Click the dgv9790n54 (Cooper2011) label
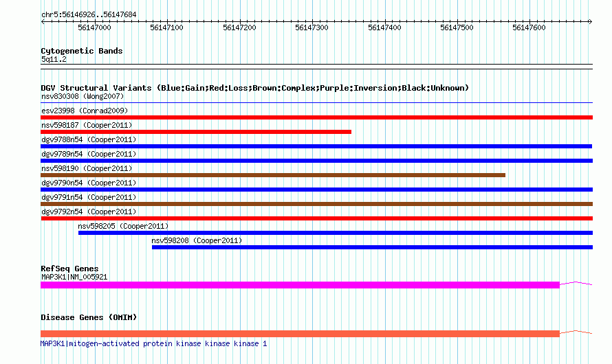Viewport: 612px width, 364px height. tap(89, 183)
